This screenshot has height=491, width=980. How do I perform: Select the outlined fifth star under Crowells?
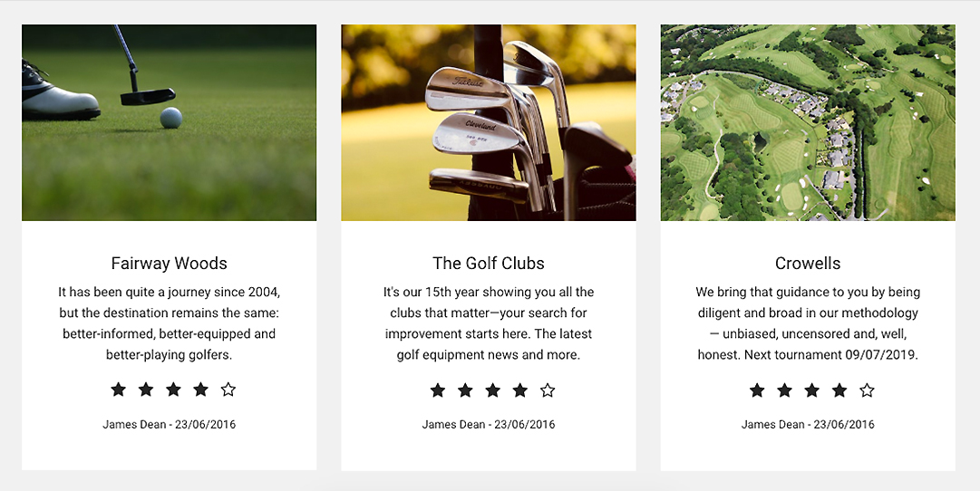[x=867, y=390]
